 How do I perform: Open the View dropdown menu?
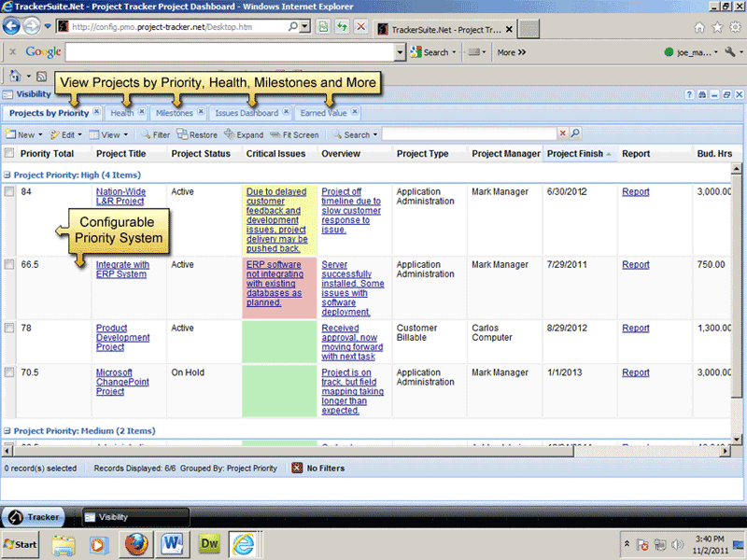point(108,134)
